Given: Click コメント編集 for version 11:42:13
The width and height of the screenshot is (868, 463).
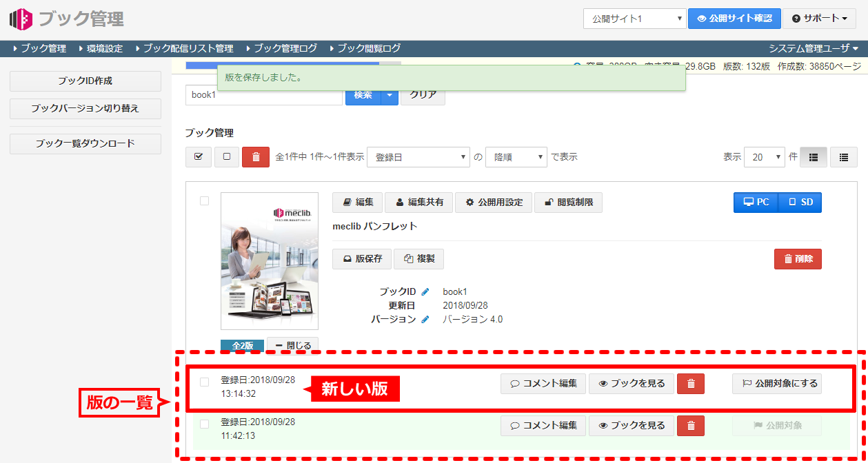Looking at the screenshot, I should pyautogui.click(x=543, y=426).
